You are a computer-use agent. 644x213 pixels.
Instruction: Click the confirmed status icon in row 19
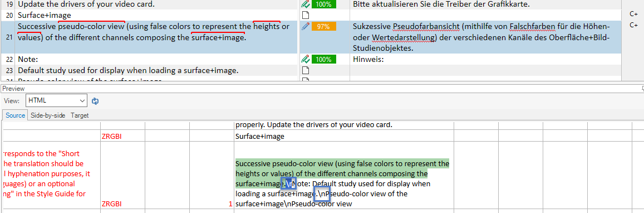click(305, 4)
